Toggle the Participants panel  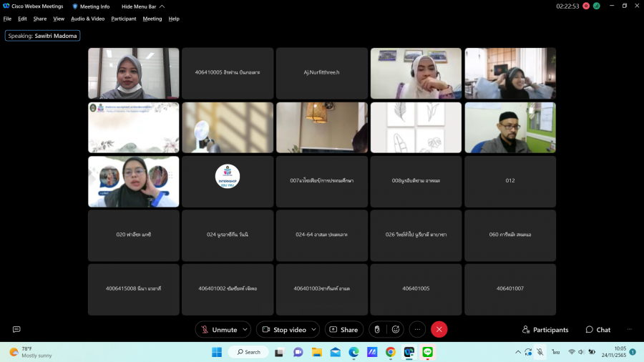coord(545,330)
